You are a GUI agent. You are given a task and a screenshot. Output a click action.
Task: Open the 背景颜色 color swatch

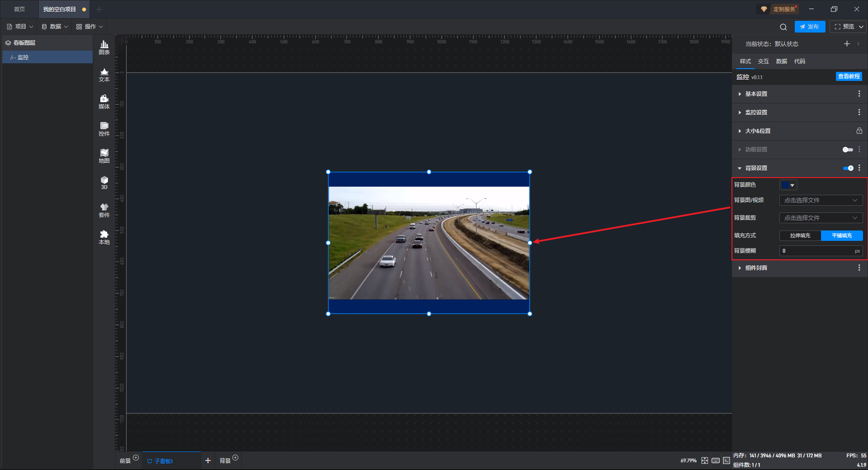788,185
